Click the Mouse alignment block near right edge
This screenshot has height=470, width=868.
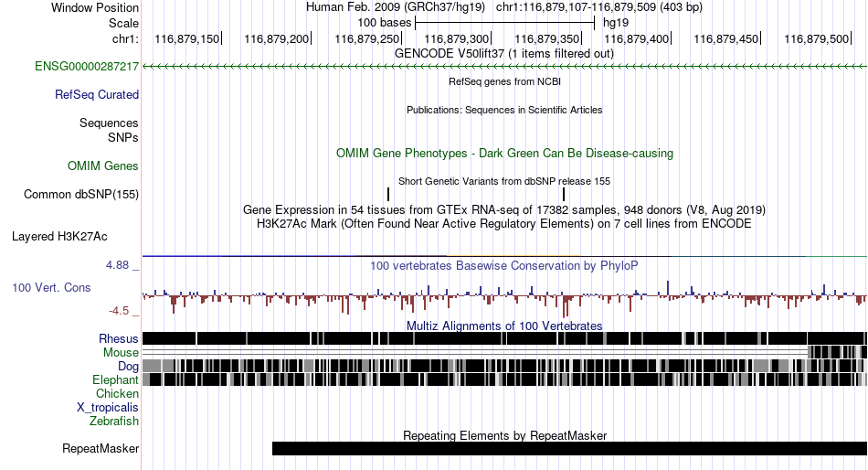point(837,352)
